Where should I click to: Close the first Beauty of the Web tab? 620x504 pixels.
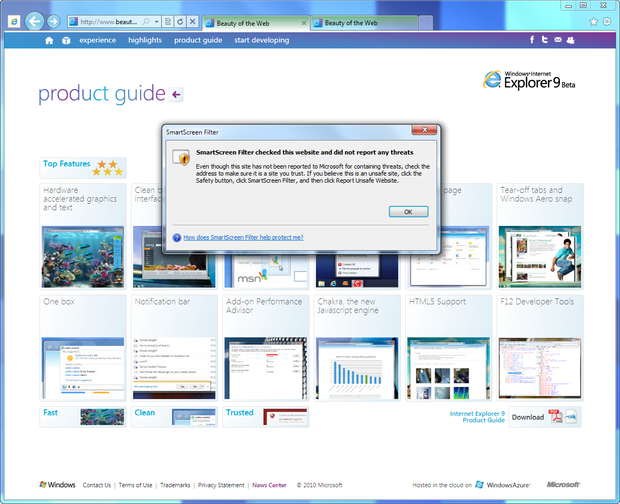coord(304,23)
